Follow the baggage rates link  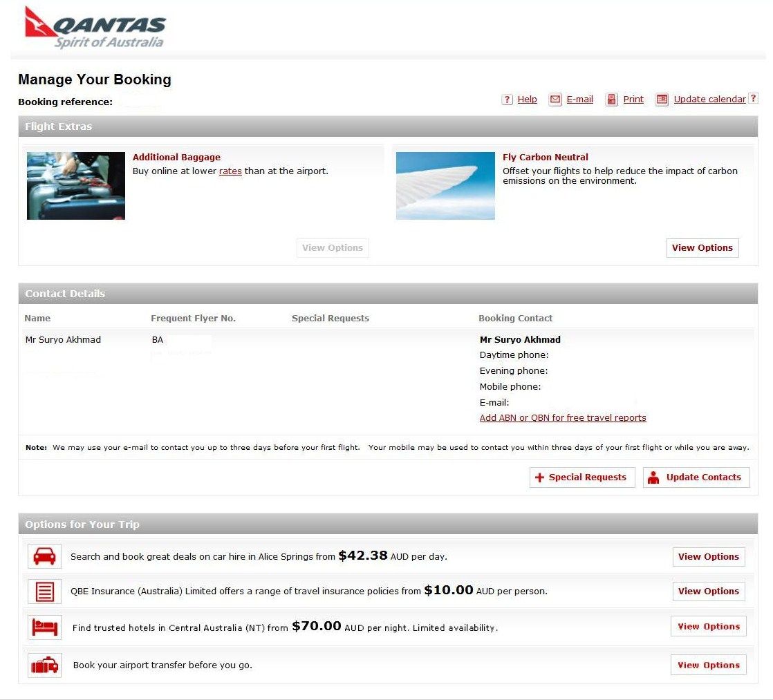(230, 171)
